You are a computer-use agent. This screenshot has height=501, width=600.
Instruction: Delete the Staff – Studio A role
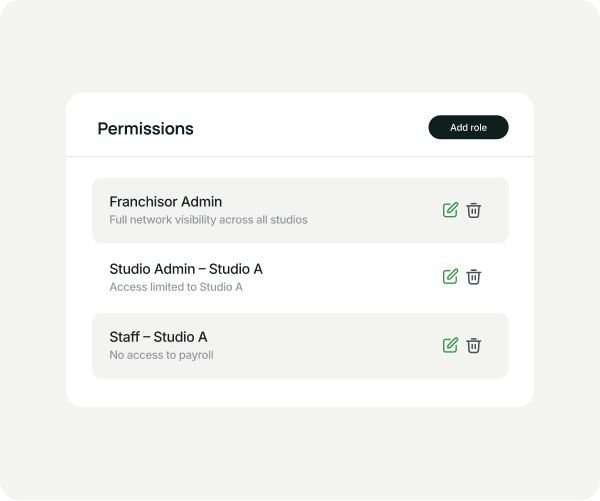click(x=474, y=345)
